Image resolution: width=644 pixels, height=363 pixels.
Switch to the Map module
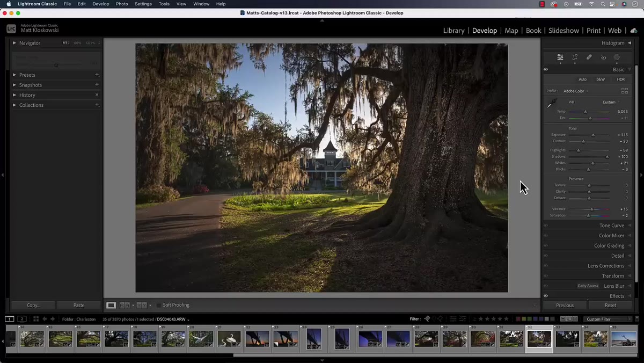511,31
